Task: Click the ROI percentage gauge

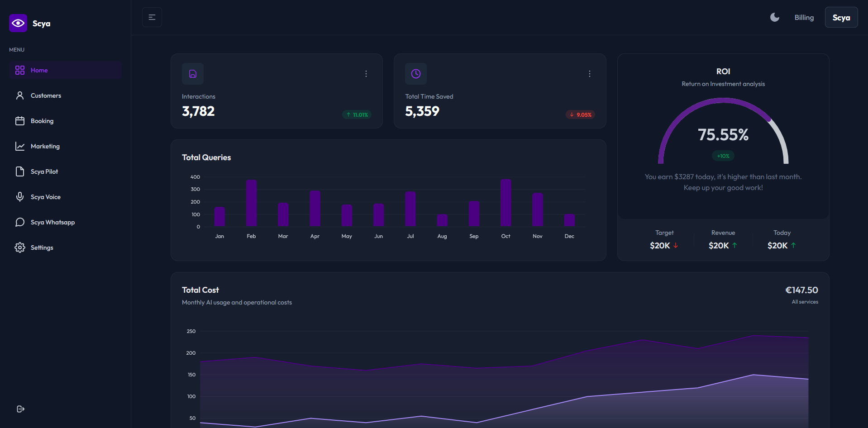Action: pos(723,134)
